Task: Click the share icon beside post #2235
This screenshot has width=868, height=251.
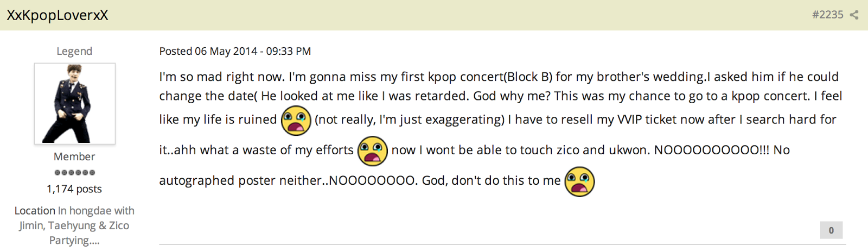Action: [x=854, y=15]
